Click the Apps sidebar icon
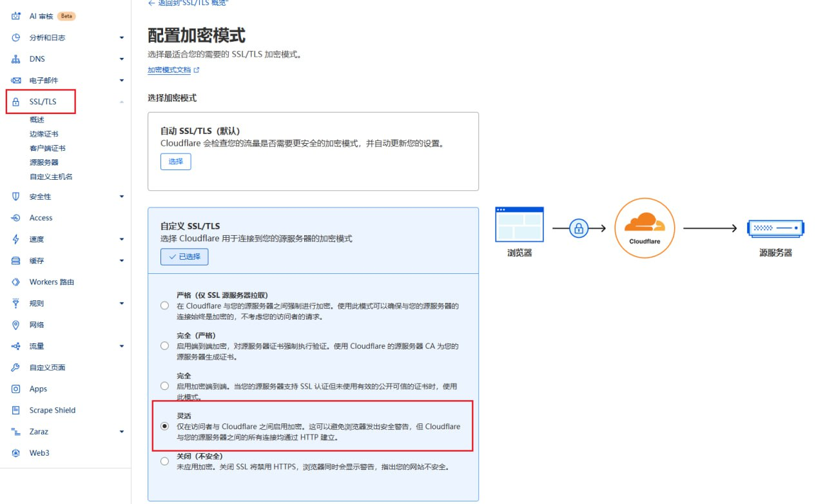The image size is (825, 504). pos(16,389)
